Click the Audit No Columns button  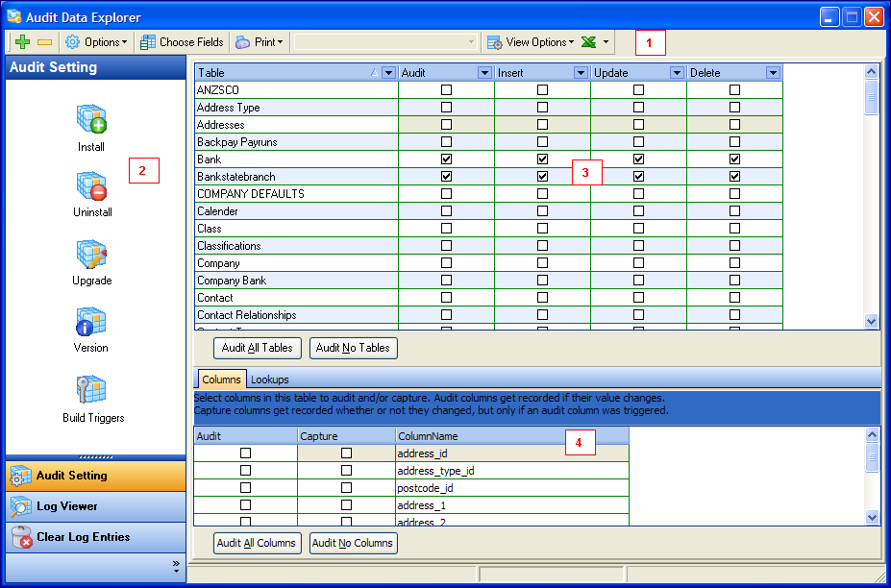pyautogui.click(x=353, y=543)
